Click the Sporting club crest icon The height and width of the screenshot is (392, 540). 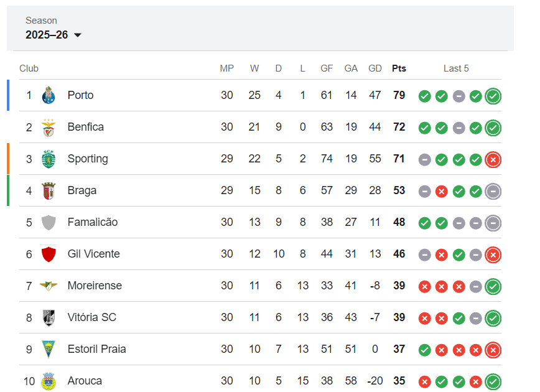point(49,159)
